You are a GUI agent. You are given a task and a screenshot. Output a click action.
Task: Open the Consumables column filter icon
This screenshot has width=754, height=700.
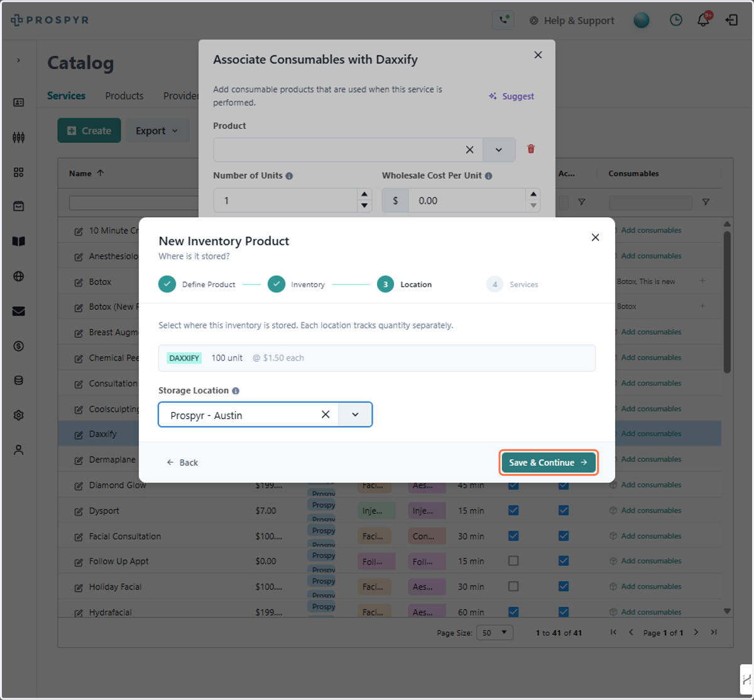click(706, 202)
